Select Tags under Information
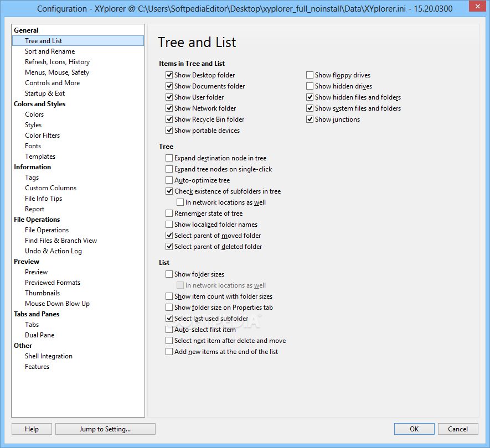Viewport: 490px width, 448px height. point(32,178)
